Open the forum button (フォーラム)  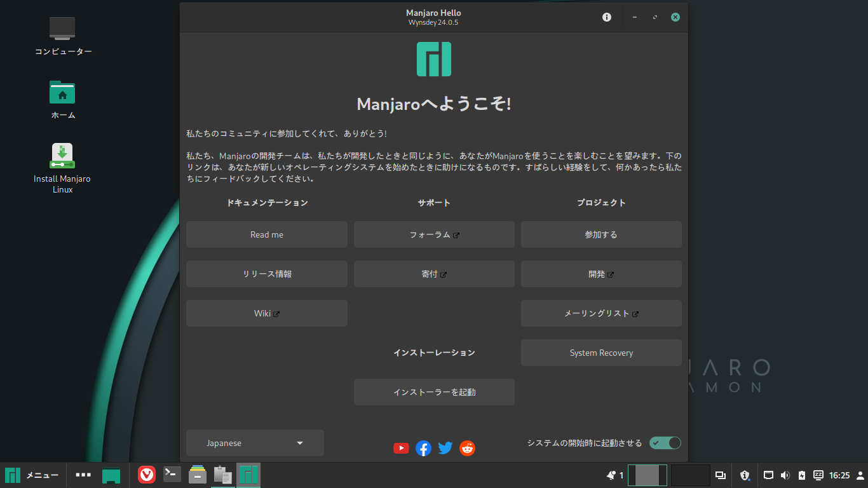[x=434, y=234]
